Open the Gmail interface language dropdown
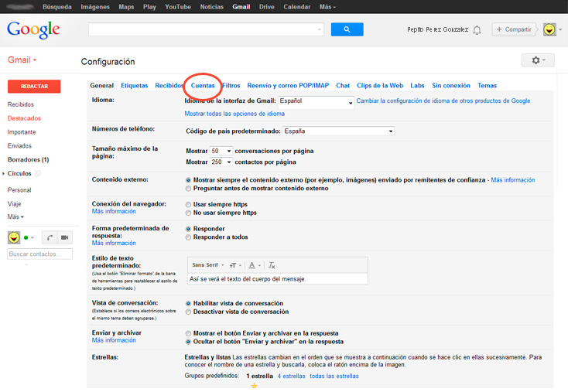 coord(316,102)
